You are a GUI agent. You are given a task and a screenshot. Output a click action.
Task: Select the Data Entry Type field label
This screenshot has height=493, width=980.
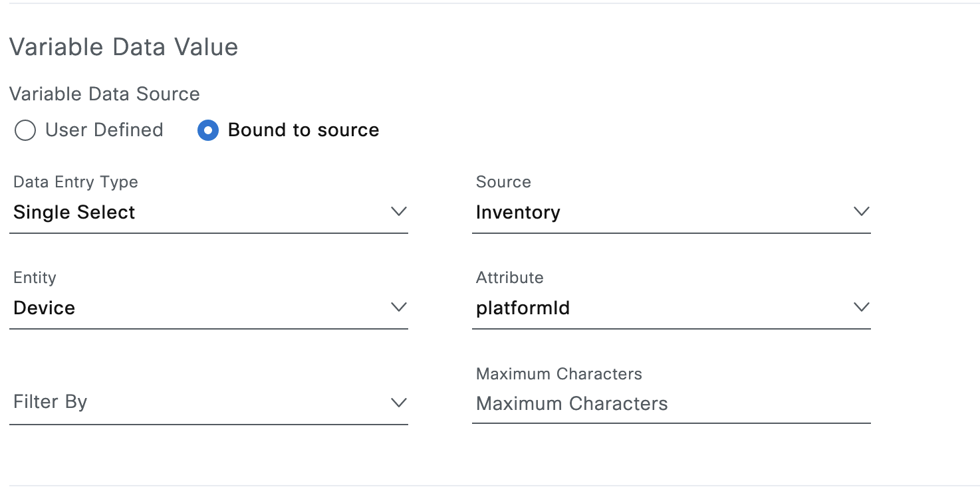[x=75, y=181]
